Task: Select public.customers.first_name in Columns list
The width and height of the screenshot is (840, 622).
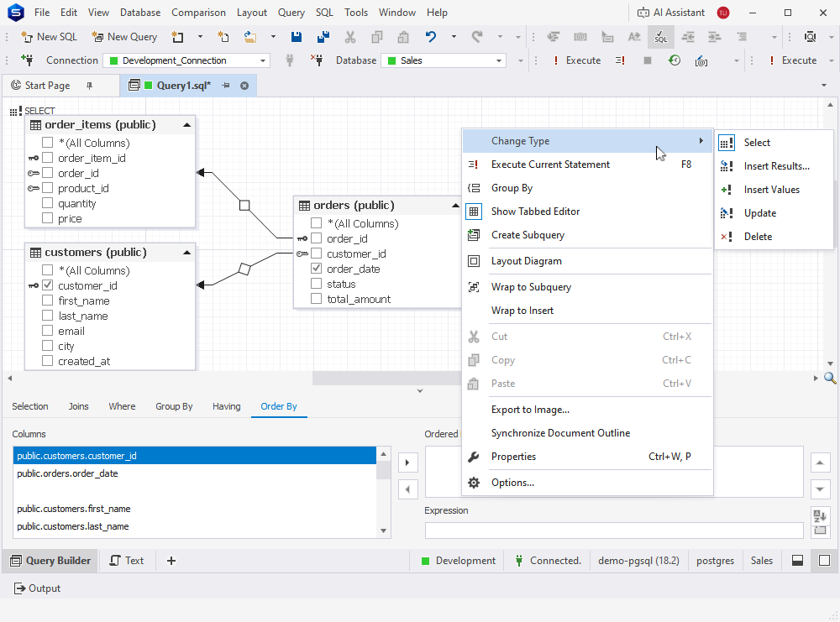Action: pos(195,509)
